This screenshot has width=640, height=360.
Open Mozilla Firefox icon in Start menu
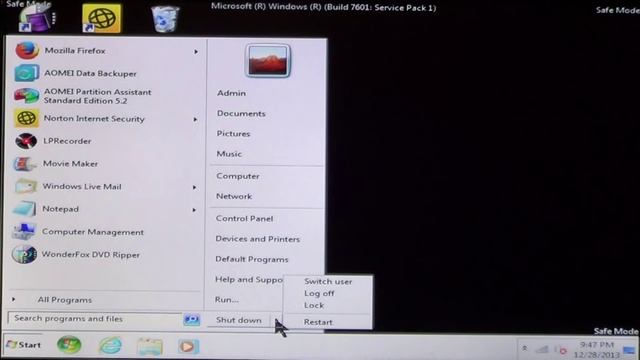pyautogui.click(x=27, y=51)
